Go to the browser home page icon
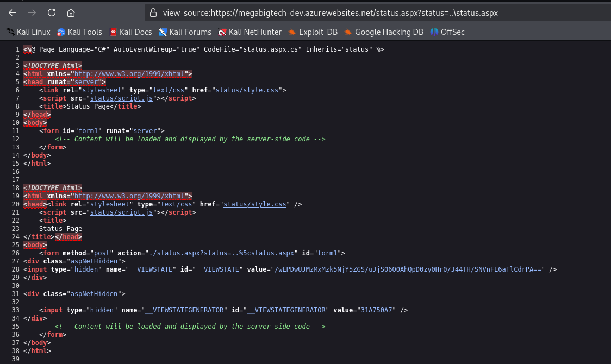The width and height of the screenshot is (611, 364). [71, 13]
